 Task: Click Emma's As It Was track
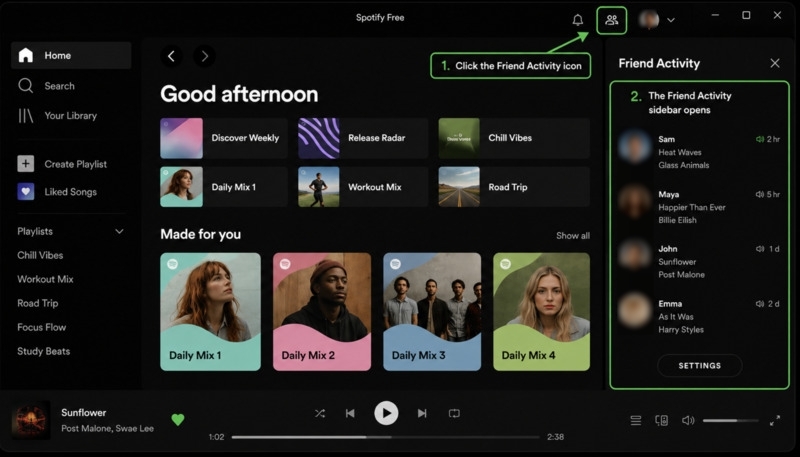pyautogui.click(x=676, y=317)
